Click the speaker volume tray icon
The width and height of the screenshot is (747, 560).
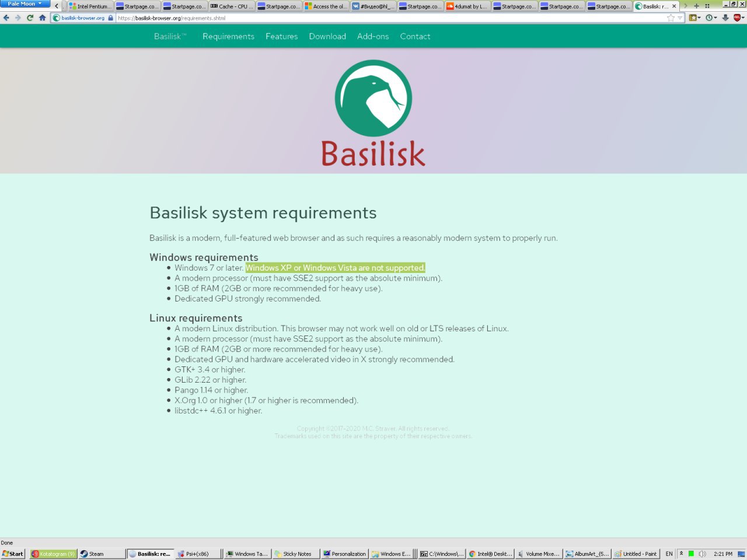click(x=702, y=554)
